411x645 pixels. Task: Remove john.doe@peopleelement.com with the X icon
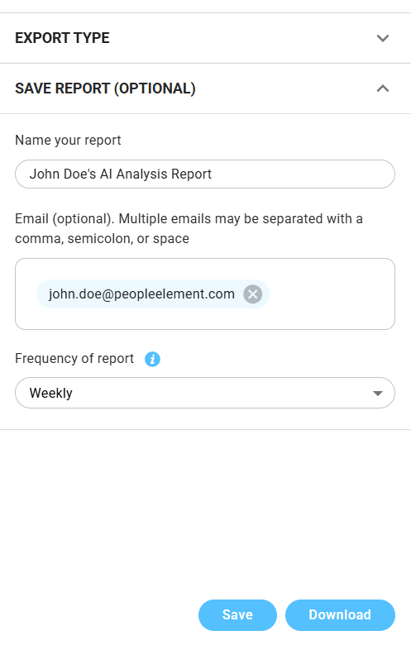(253, 294)
